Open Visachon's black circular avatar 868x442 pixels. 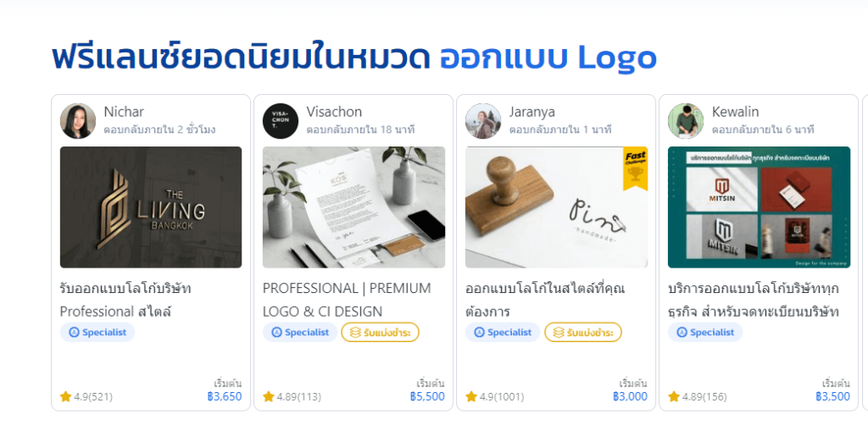[x=281, y=120]
